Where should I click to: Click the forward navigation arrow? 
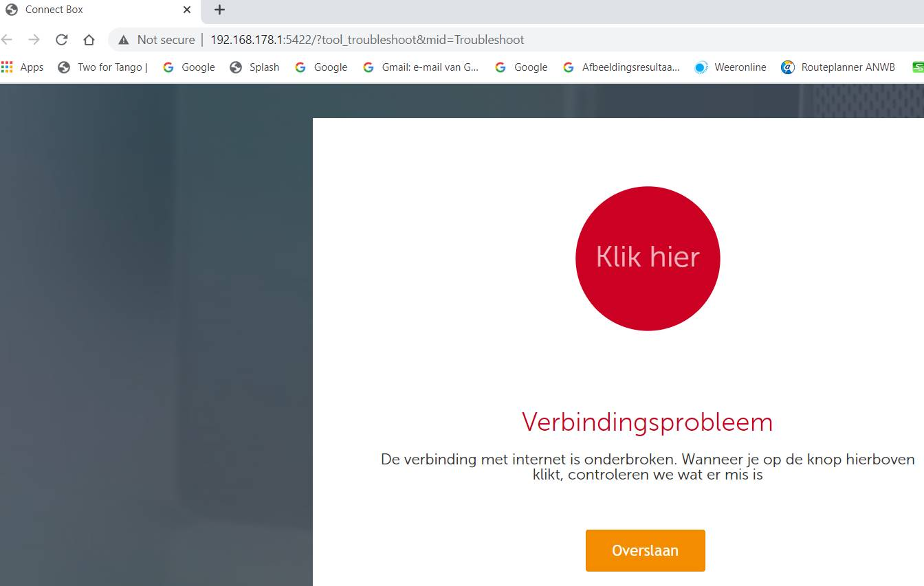(34, 40)
